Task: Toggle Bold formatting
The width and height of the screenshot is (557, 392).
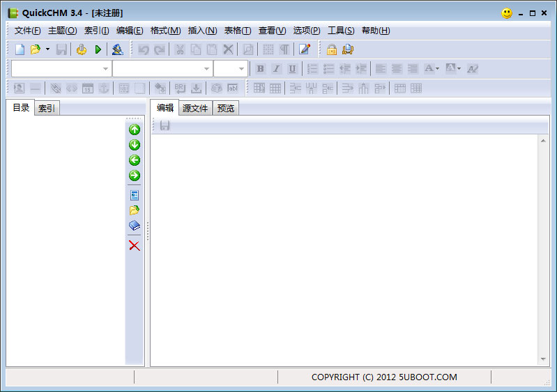Action: pos(261,69)
